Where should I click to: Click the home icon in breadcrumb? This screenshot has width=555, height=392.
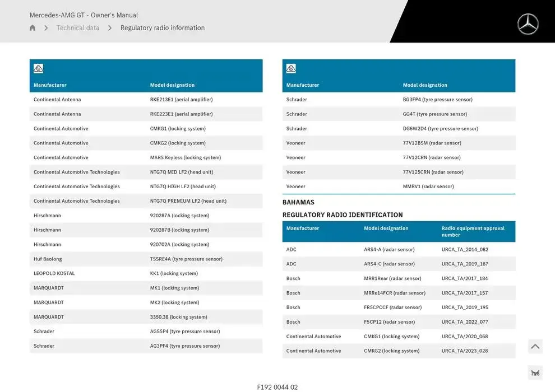33,28
